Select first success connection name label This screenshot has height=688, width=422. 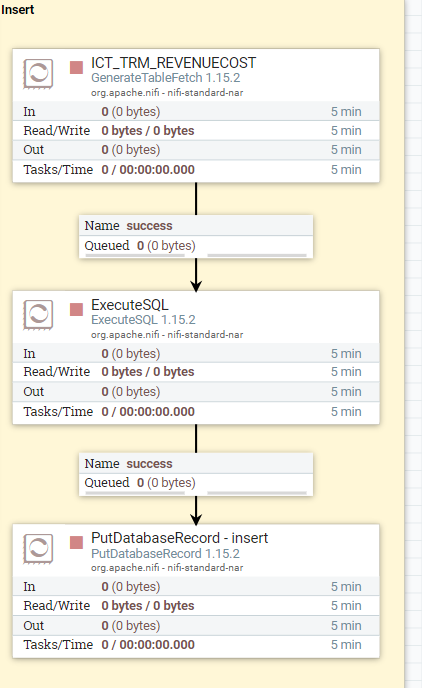149,226
